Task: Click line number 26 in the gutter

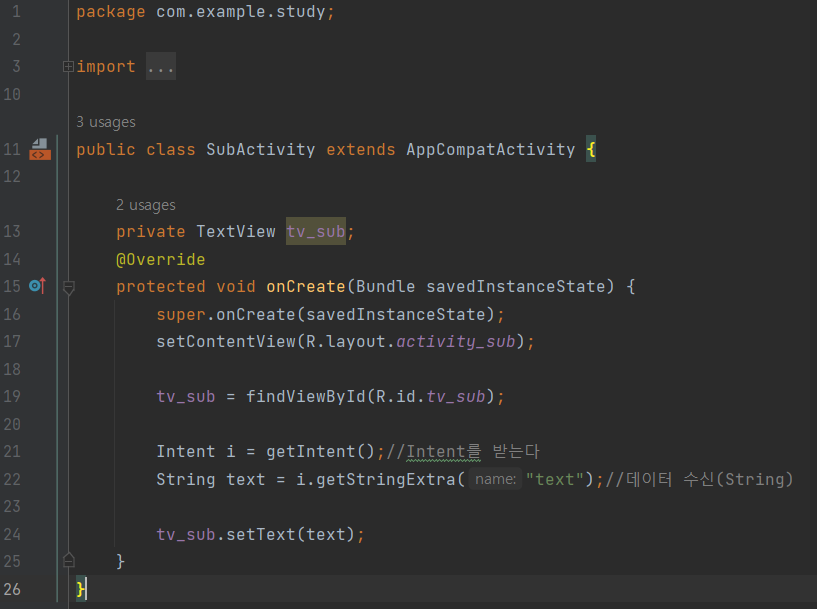Action: (x=12, y=589)
